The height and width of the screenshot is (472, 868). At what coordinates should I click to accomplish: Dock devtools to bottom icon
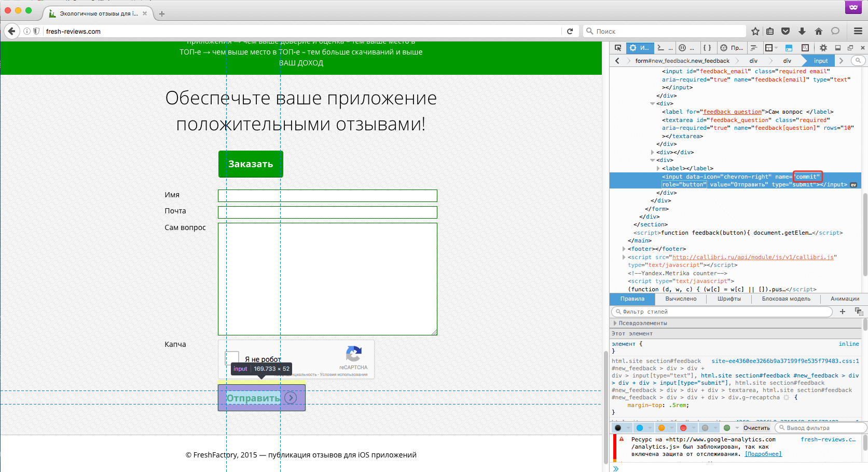point(837,48)
